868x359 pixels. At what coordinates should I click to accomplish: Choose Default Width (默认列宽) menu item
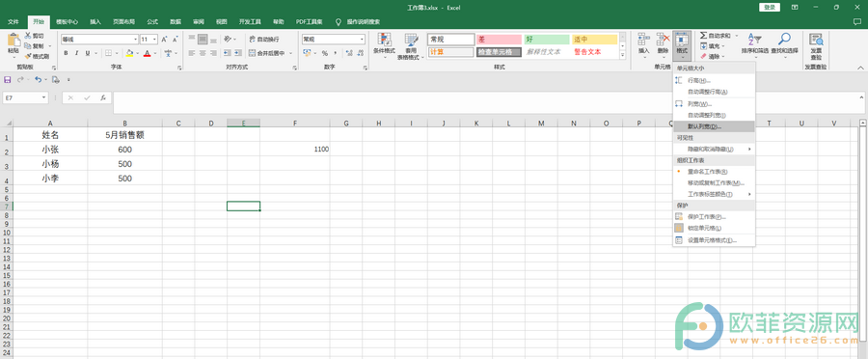[x=714, y=126]
